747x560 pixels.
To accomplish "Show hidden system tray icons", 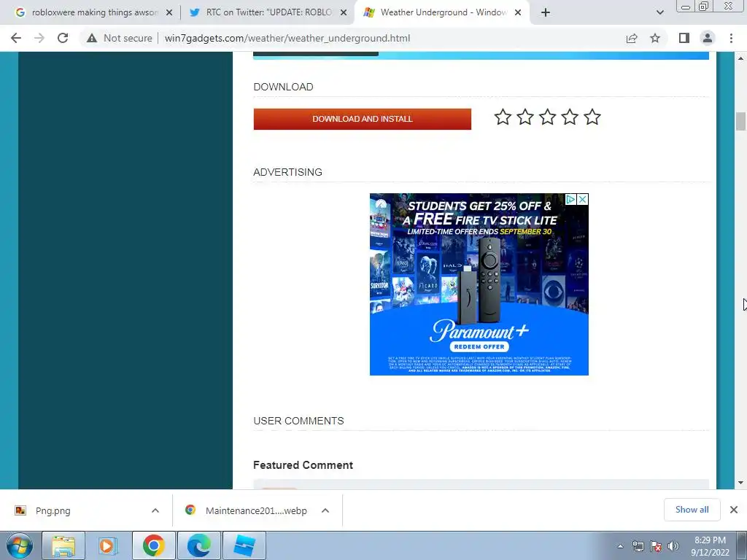I will tap(620, 546).
